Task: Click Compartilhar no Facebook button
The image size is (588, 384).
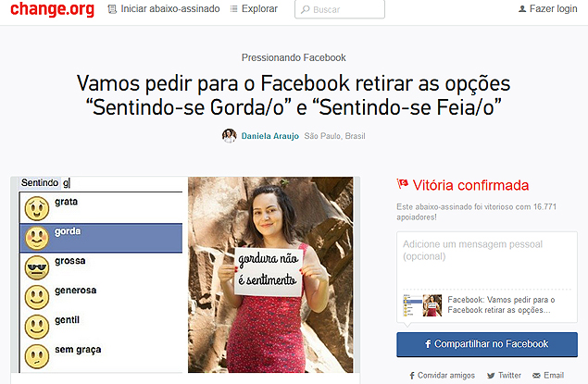Action: 487,344
